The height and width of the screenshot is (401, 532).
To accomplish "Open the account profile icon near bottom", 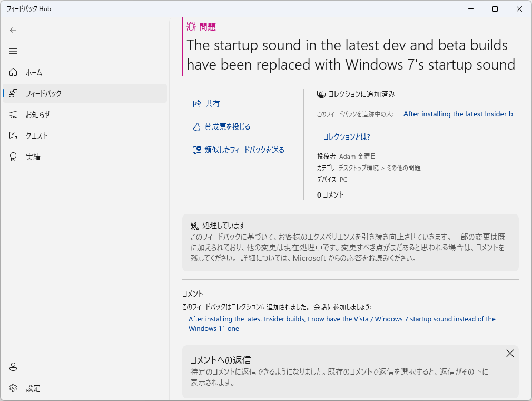I will [13, 366].
